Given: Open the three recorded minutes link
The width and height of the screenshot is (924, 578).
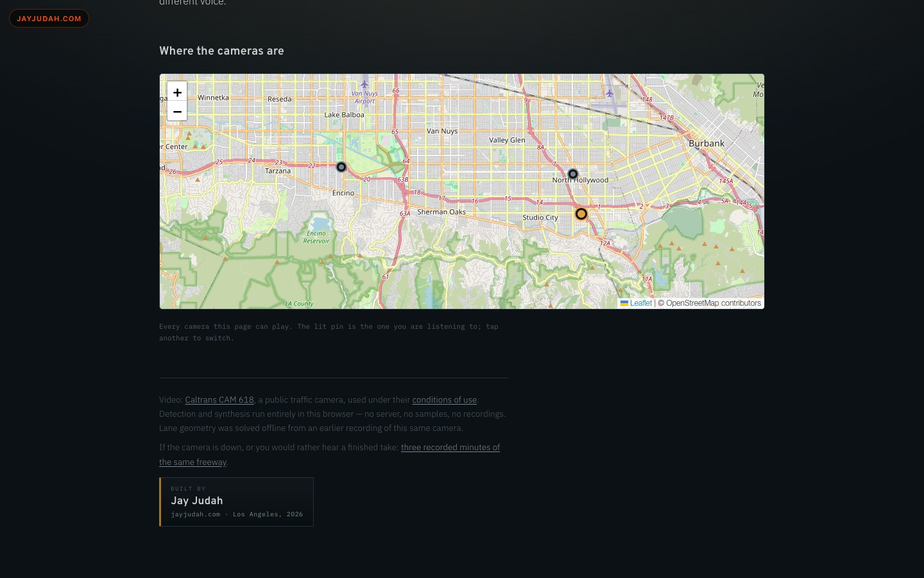Looking at the screenshot, I should [329, 455].
